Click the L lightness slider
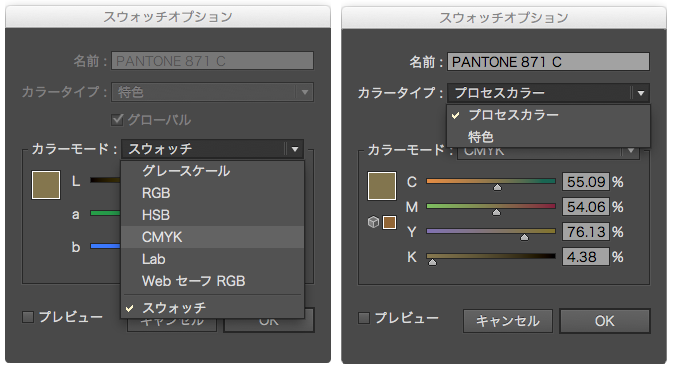Image resolution: width=676 pixels, height=372 pixels. point(106,180)
